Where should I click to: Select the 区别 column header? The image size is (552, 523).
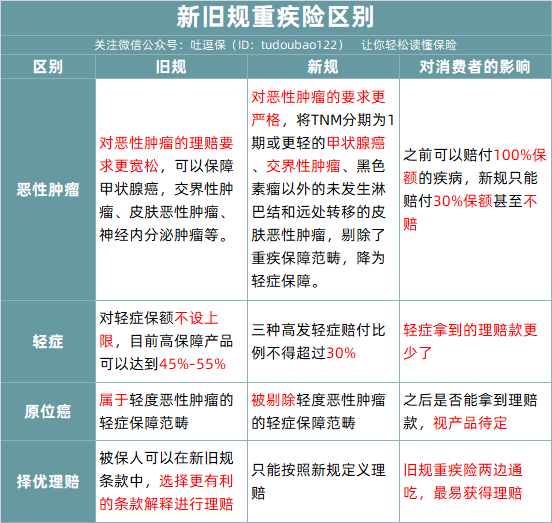[x=48, y=67]
